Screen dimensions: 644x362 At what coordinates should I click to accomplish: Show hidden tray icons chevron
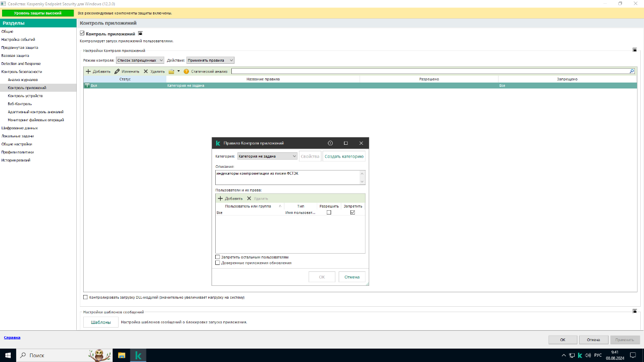[x=563, y=355]
